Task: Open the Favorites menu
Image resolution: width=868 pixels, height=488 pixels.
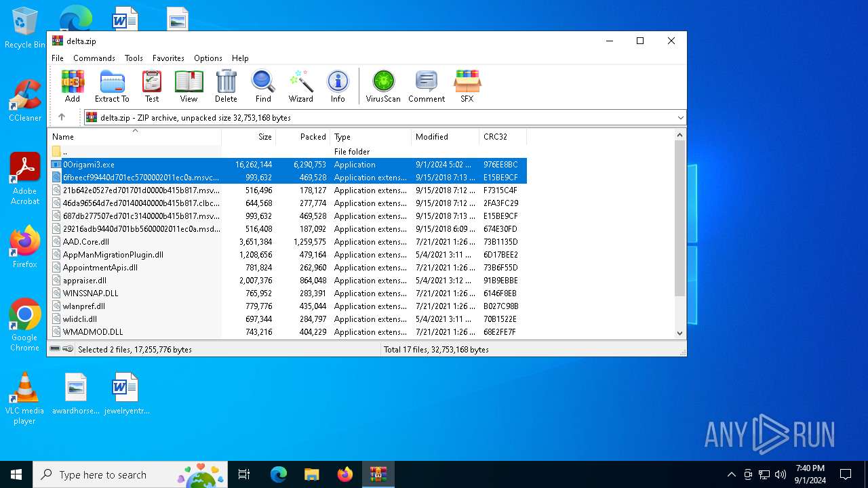Action: (x=168, y=58)
